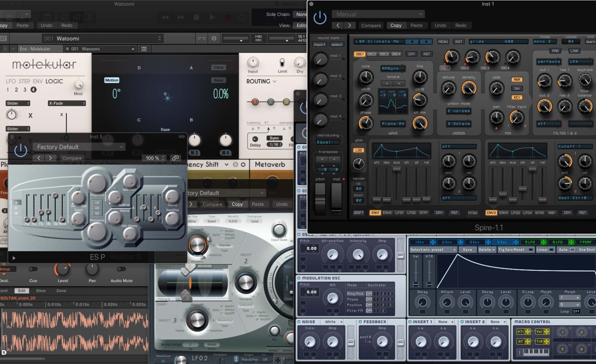Click the ES P plugin power icon
Image resolution: width=596 pixels, height=364 pixels.
21,150
